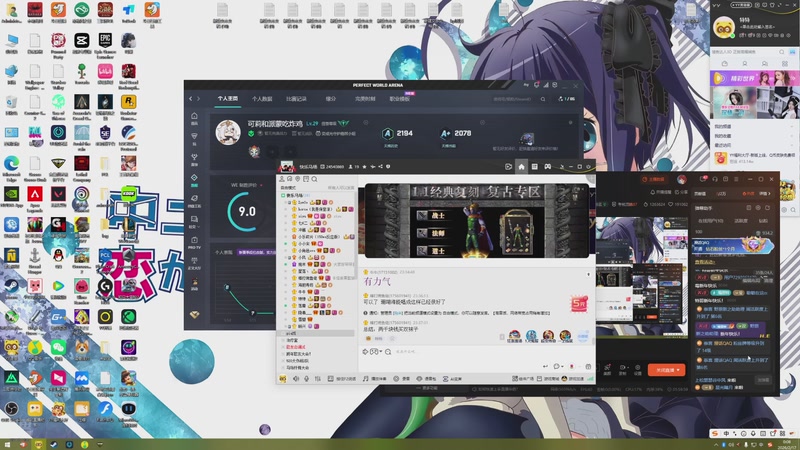Click the A rating badge showing 2194
This screenshot has height=450, width=800.
(x=388, y=134)
